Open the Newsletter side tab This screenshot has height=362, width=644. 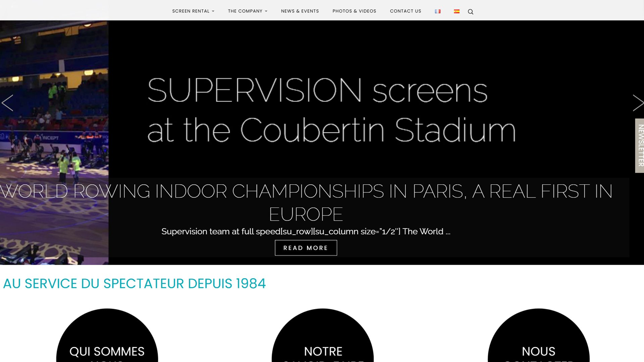tap(640, 146)
